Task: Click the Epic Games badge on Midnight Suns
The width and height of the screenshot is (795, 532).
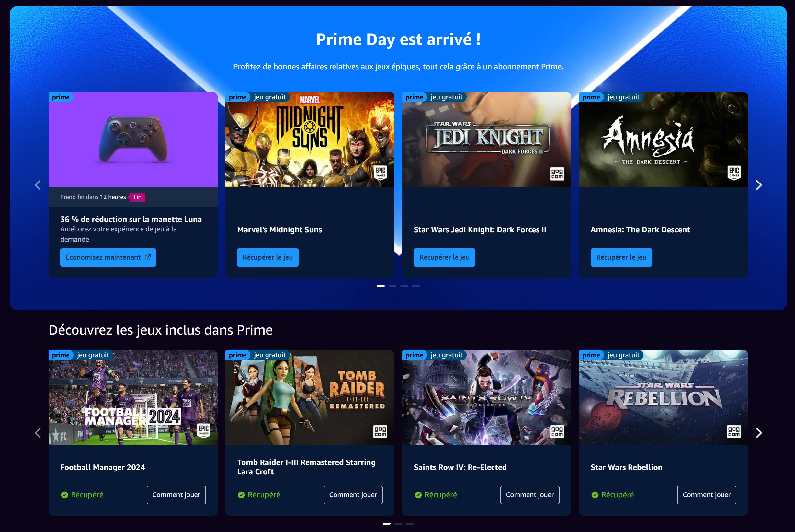Action: 380,173
